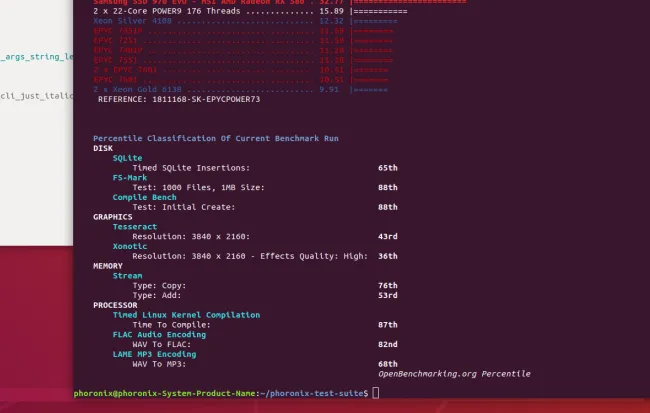650x413 pixels.
Task: Select the 87th percentile value
Action: pyautogui.click(x=388, y=325)
